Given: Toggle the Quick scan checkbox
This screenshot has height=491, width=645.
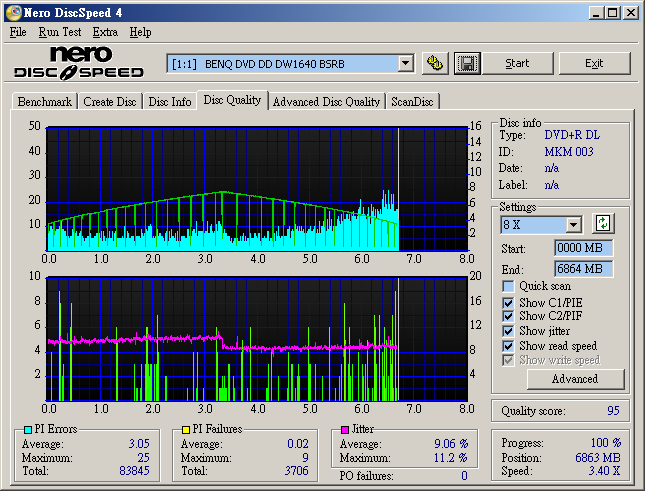Looking at the screenshot, I should click(508, 286).
